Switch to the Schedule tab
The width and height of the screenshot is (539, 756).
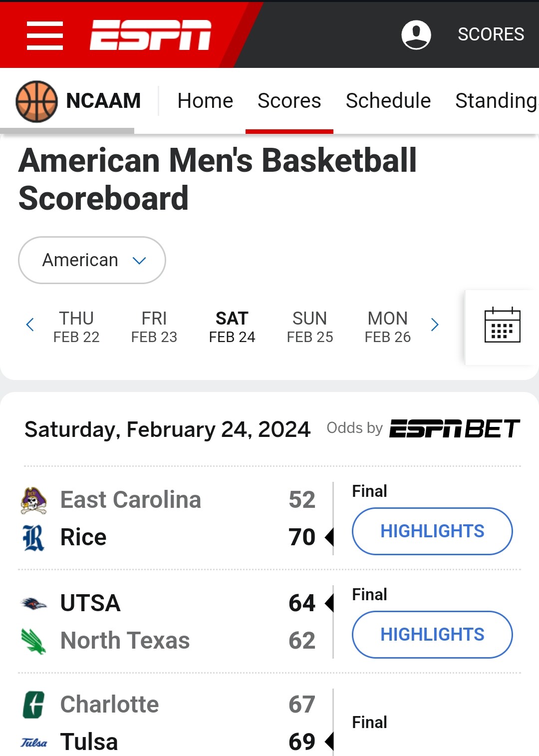[388, 101]
